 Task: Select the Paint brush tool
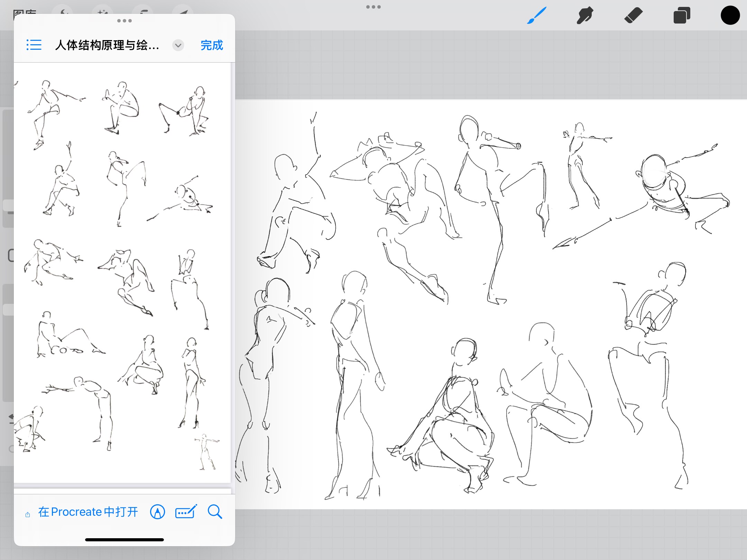pos(536,16)
